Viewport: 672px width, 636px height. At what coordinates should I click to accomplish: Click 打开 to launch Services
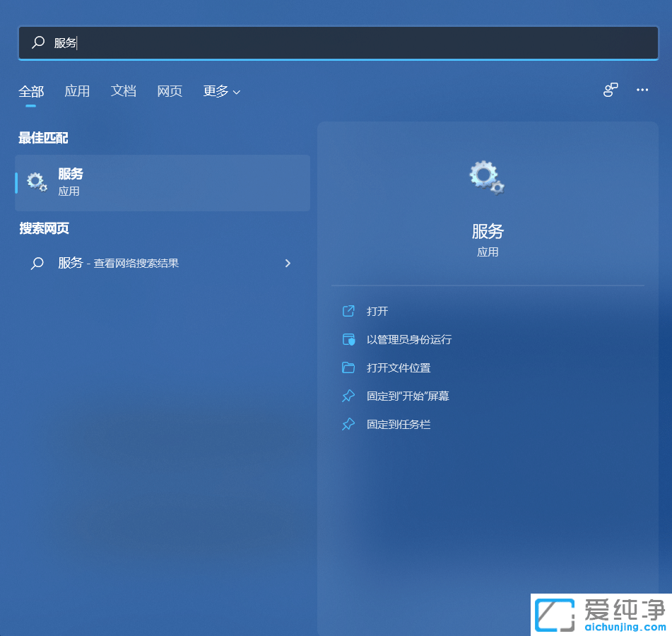378,311
